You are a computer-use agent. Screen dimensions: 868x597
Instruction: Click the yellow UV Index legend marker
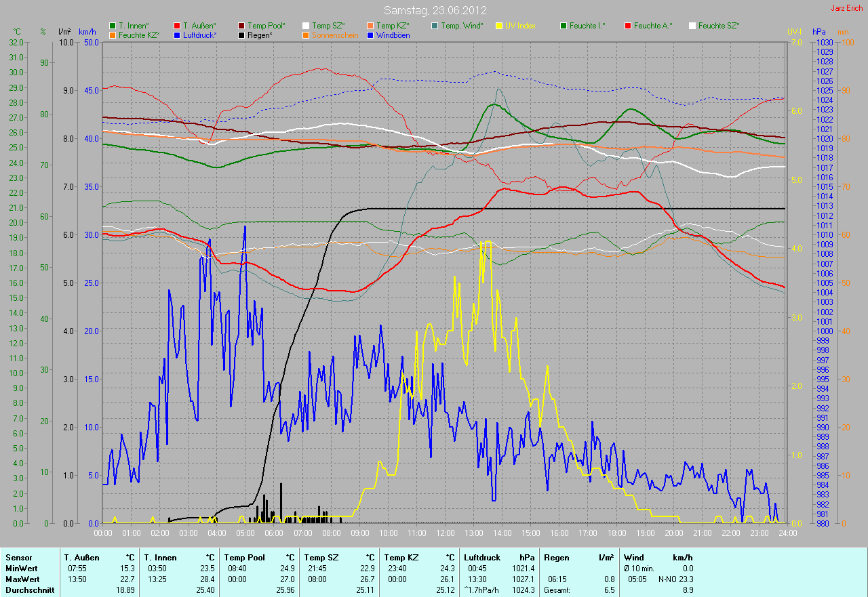pyautogui.click(x=499, y=26)
